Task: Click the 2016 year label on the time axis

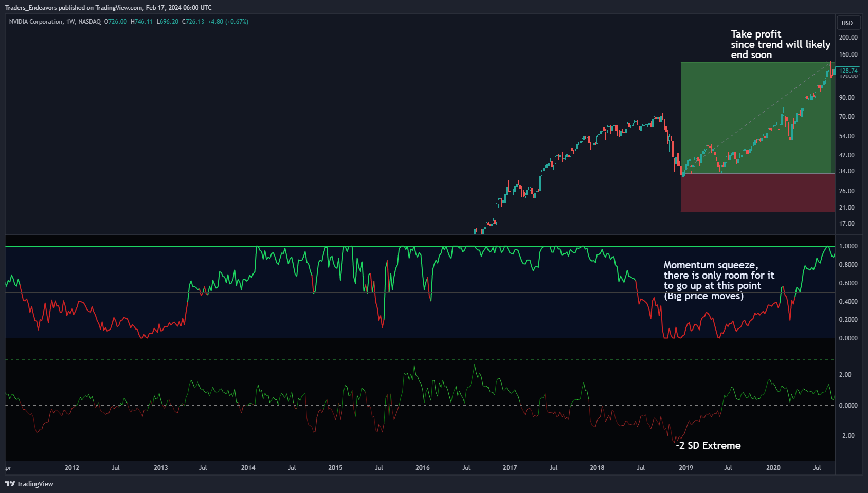Action: [x=423, y=468]
